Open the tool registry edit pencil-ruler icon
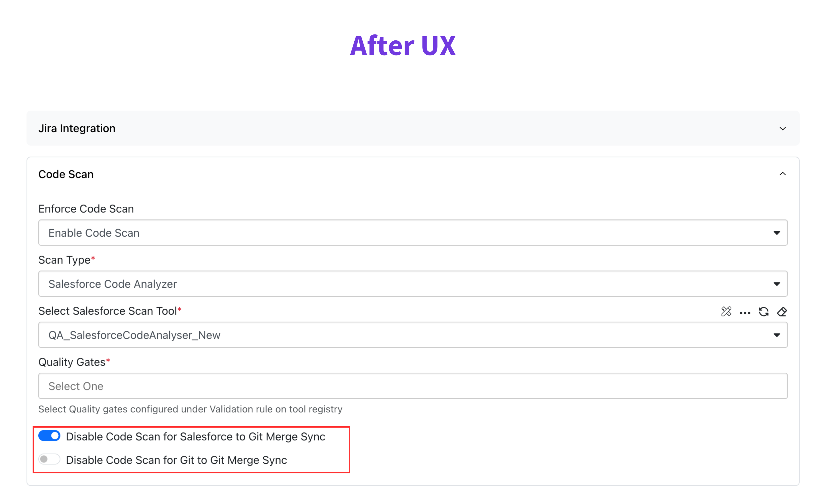 pyautogui.click(x=726, y=312)
